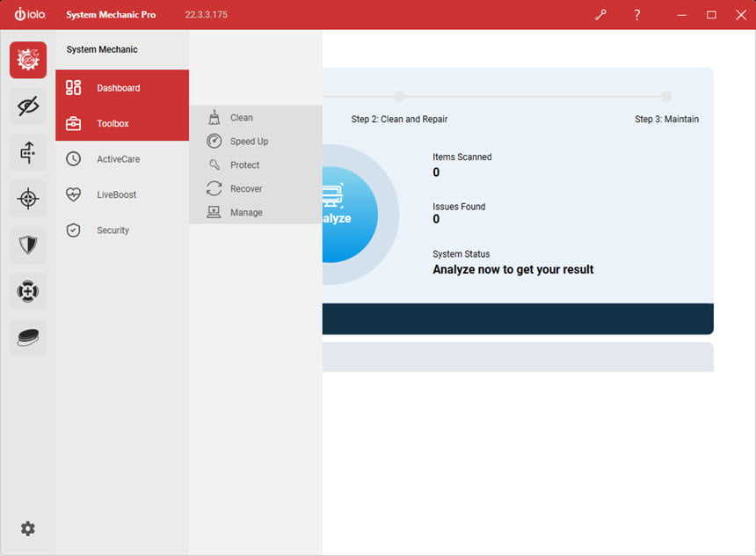Close the System Mechanic Pro window
Image resolution: width=756 pixels, height=556 pixels.
741,15
